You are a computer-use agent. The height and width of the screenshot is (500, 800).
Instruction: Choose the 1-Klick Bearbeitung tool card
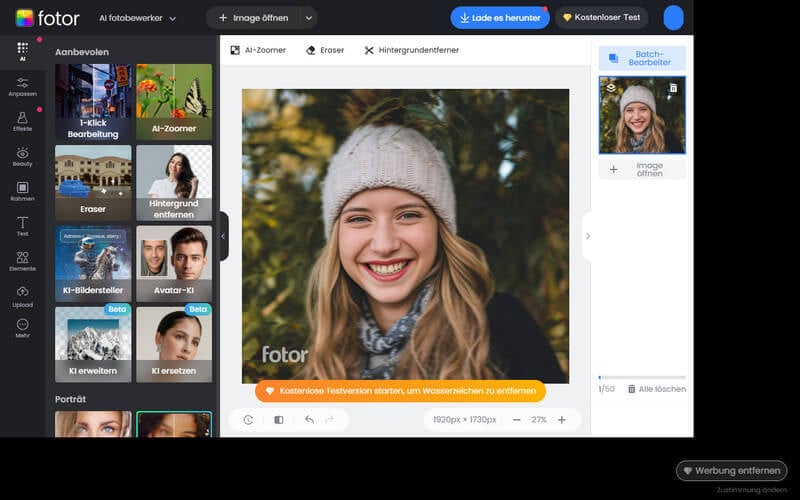point(93,102)
